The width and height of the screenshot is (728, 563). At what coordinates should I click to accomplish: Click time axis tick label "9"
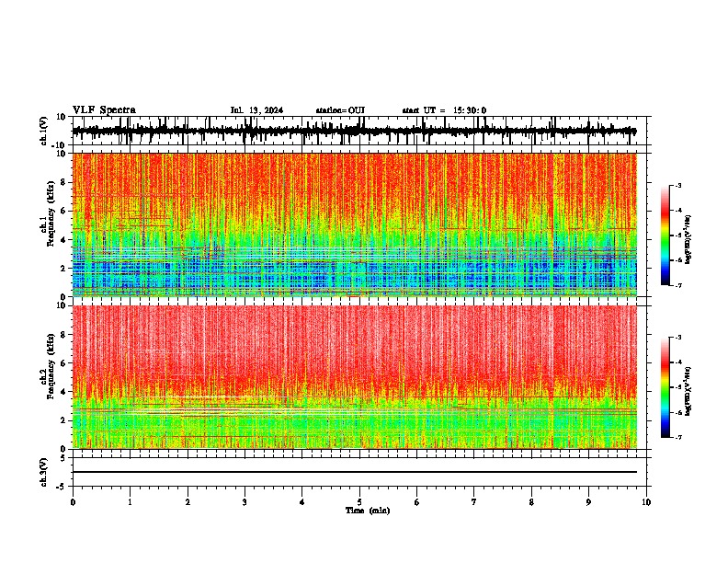588,502
